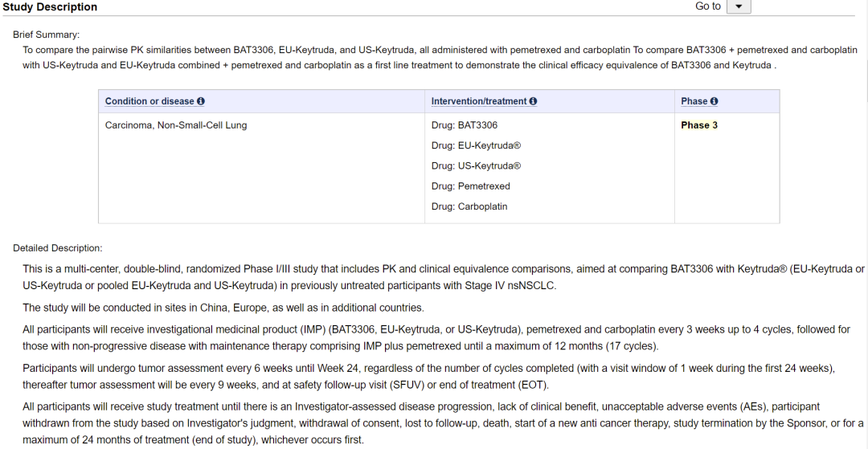Viewport: 868px width, 449px height.
Task: Click the info icon beside Condition or disease
Action: tap(201, 101)
